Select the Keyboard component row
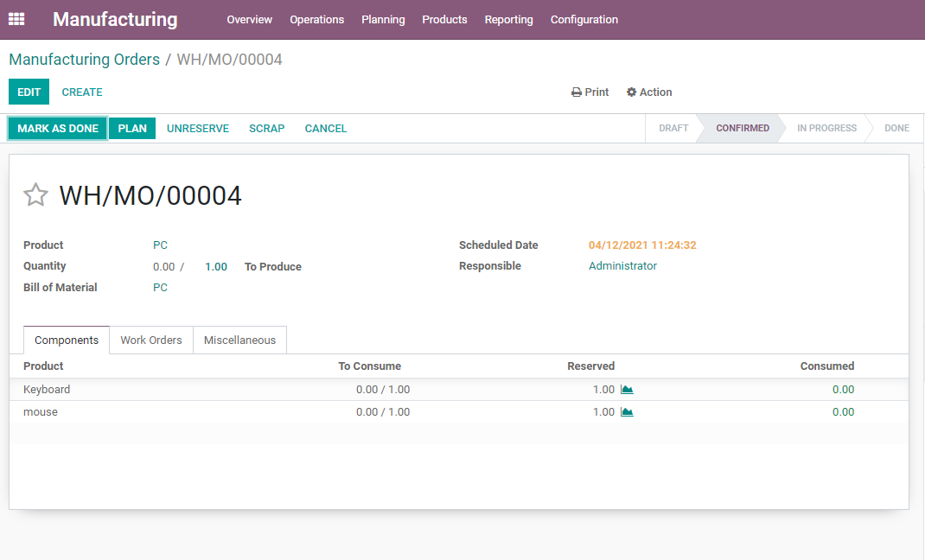 459,390
